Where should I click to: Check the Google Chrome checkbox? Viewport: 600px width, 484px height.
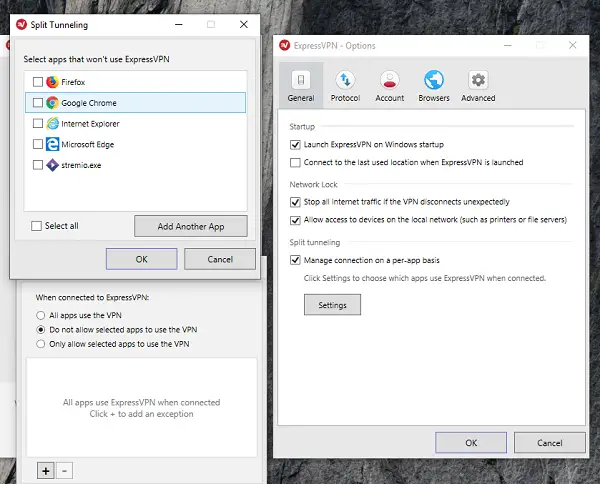[x=38, y=103]
